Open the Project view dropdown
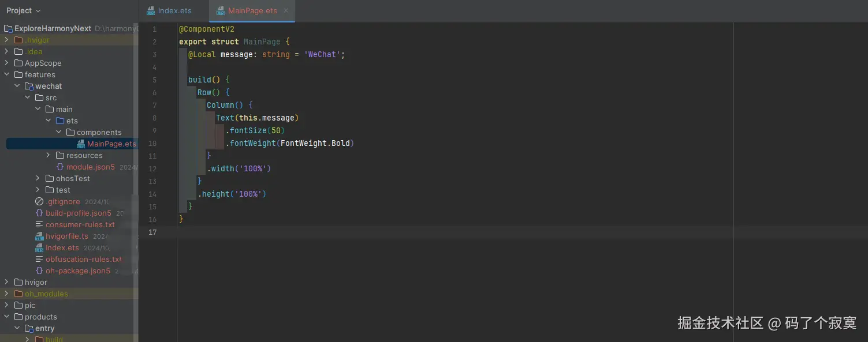This screenshot has width=868, height=342. pyautogui.click(x=24, y=10)
